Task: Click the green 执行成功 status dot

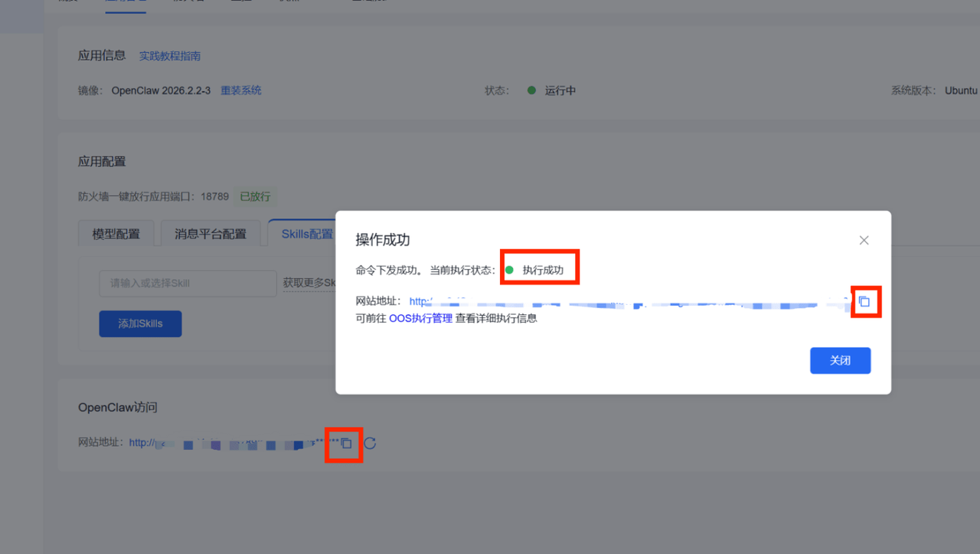Action: 509,270
